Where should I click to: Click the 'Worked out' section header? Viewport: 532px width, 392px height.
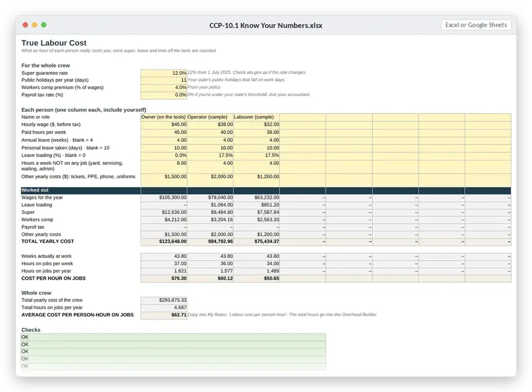[266, 190]
